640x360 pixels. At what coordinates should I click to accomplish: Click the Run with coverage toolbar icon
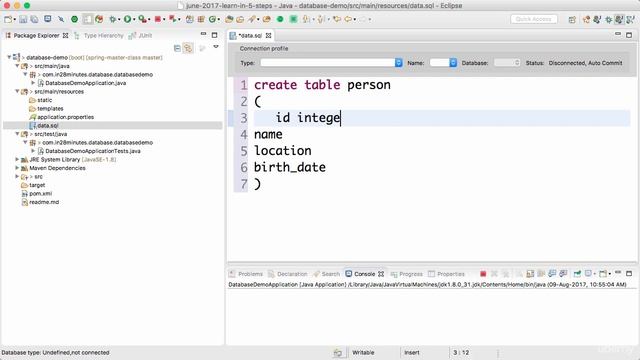(142, 19)
